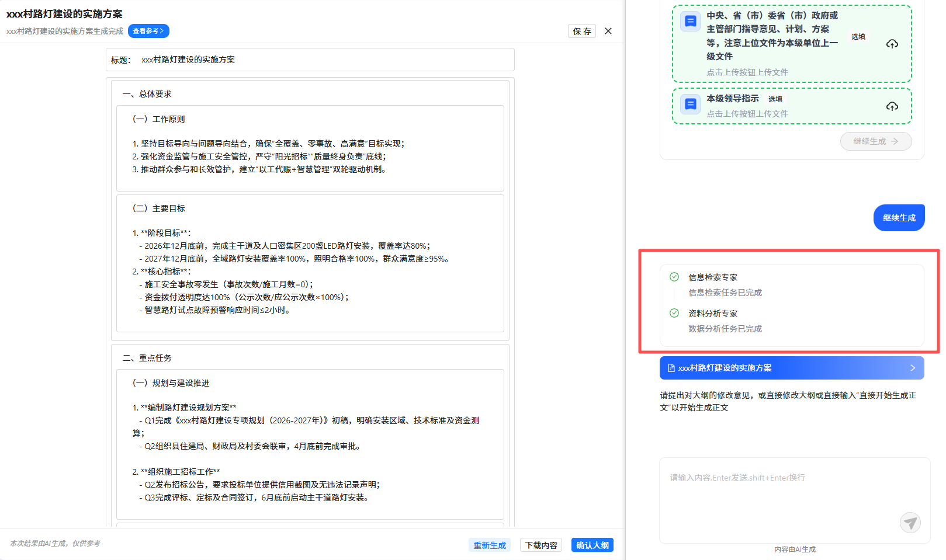Click the green check icon for 资料分析专家
Screen dimensions: 946x560
pos(674,313)
